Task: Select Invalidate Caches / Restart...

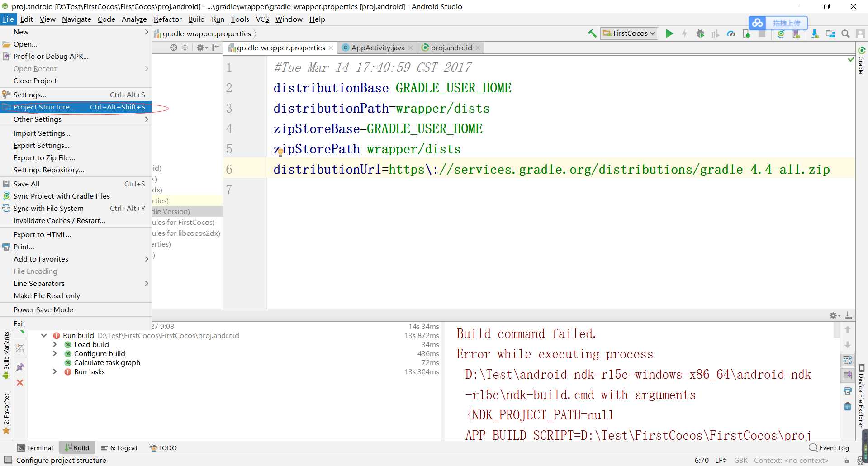Action: [x=76, y=221]
